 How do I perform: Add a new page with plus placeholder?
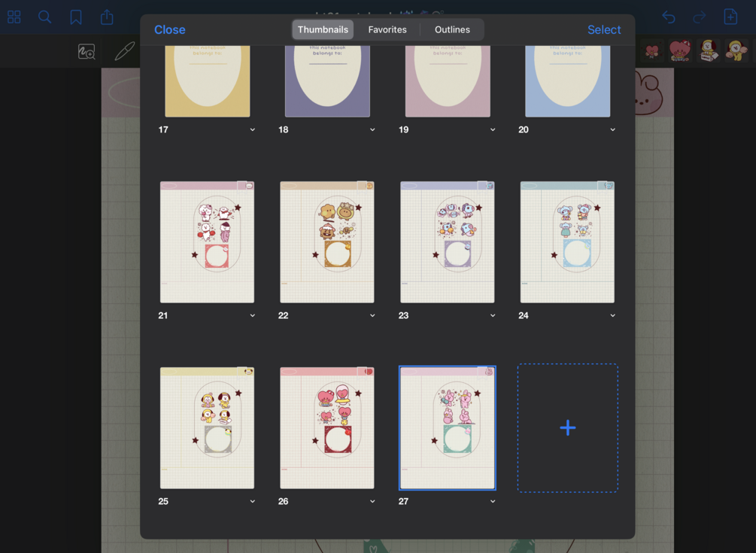568,428
